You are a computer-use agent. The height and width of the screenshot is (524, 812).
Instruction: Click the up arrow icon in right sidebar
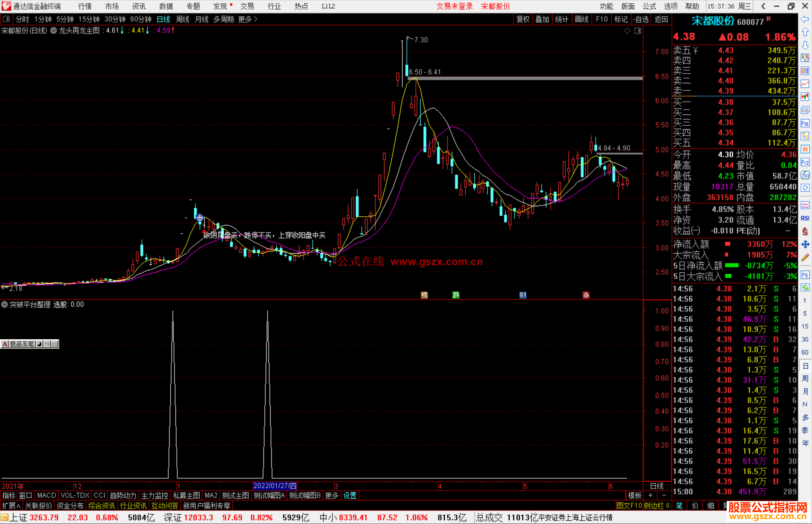click(x=805, y=32)
